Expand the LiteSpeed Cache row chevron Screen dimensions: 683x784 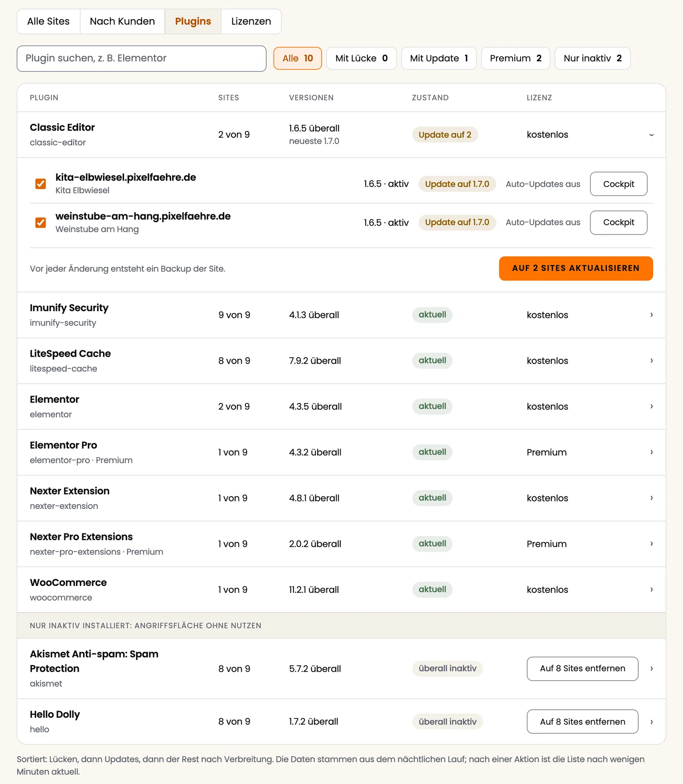(651, 361)
